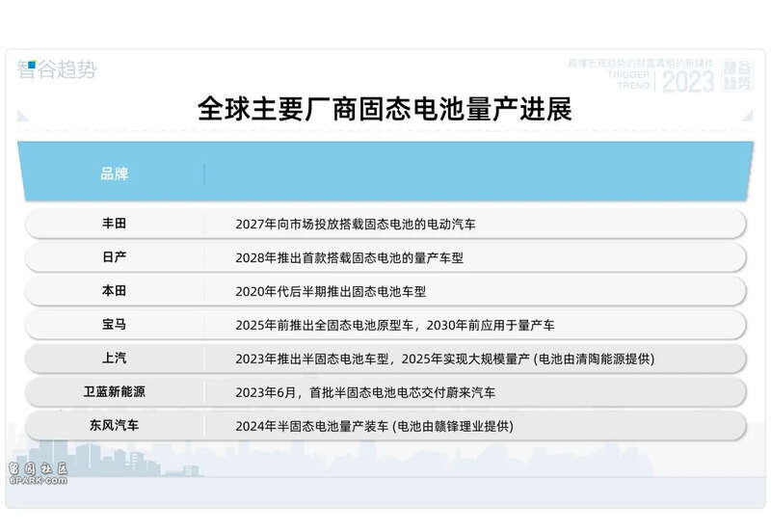Select the 丰田 brand cell
Image resolution: width=771 pixels, height=532 pixels.
114,224
